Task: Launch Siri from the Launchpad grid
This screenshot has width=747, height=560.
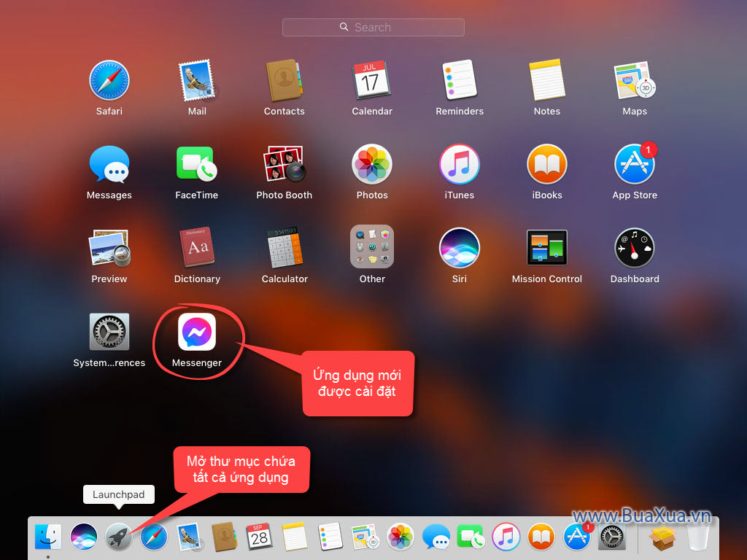Action: tap(460, 248)
